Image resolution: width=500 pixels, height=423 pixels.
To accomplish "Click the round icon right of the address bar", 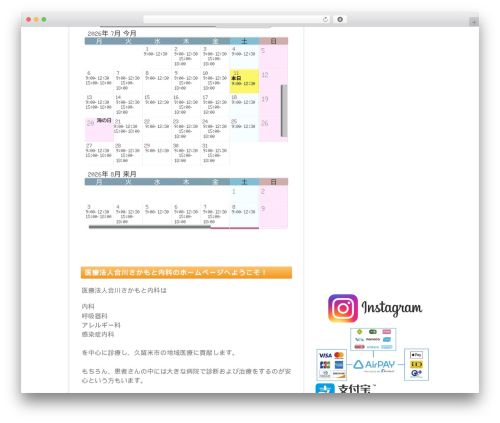I will pyautogui.click(x=340, y=20).
